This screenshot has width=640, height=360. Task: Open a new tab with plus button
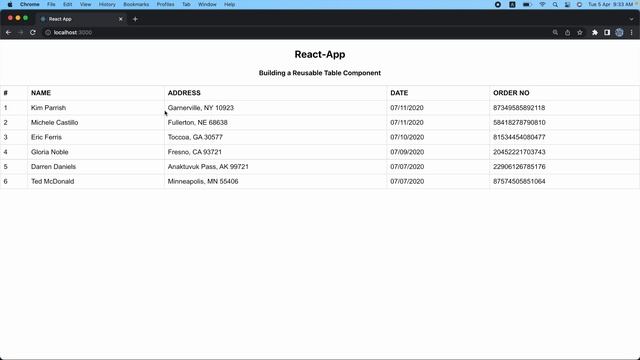click(x=135, y=19)
